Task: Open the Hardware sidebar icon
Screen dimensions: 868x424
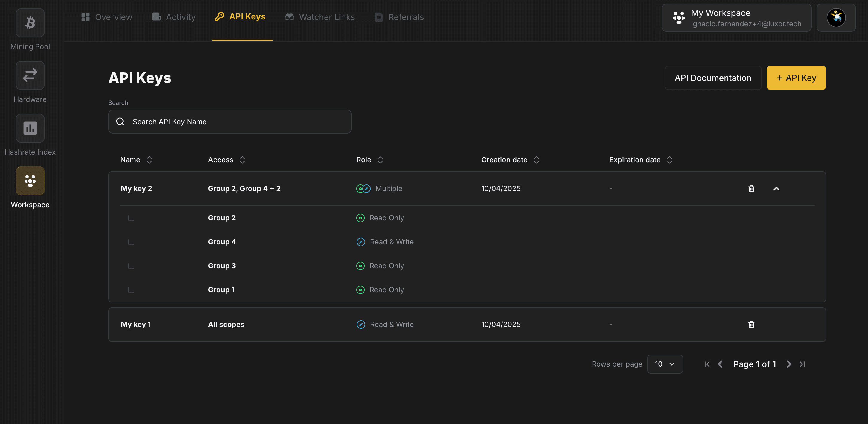Action: point(30,75)
